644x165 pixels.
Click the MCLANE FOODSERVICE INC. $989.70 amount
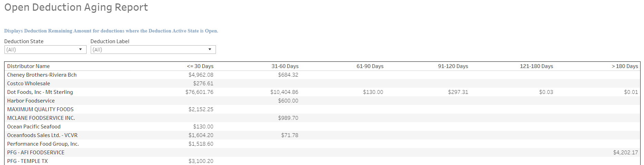288,118
